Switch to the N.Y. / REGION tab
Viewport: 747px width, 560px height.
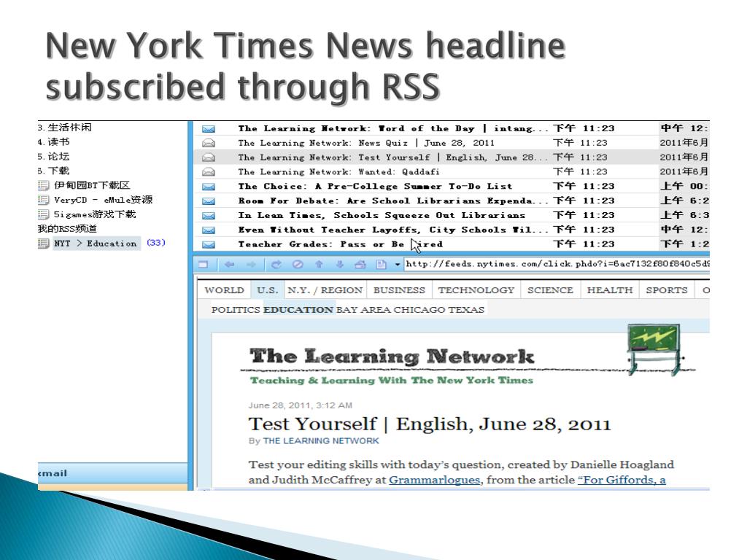click(325, 290)
